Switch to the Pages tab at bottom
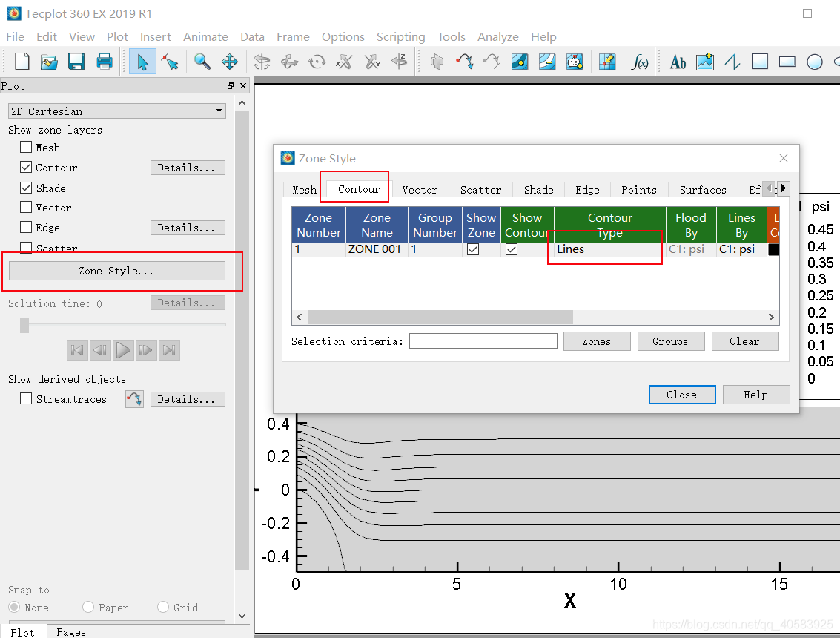The width and height of the screenshot is (840, 638). pos(71,631)
